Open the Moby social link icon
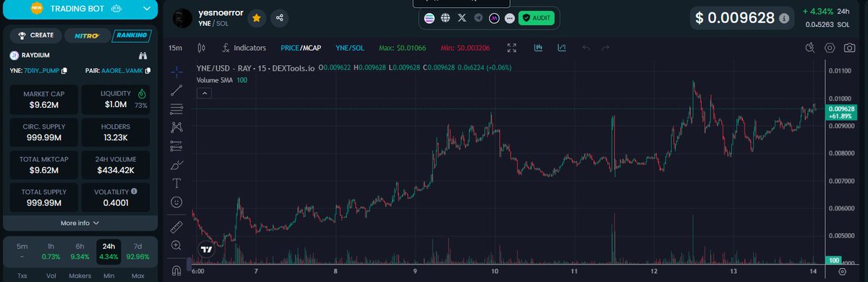Image resolution: width=868 pixels, height=282 pixels. click(x=494, y=18)
